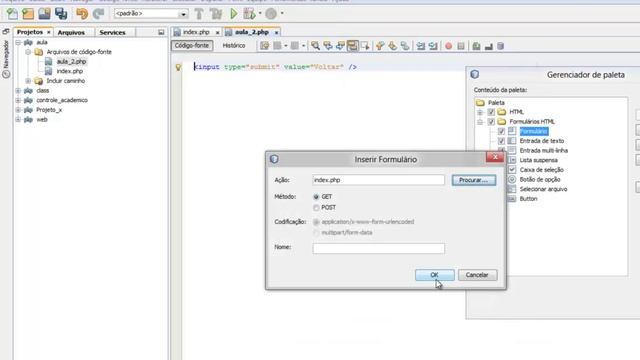Select index.php in project tree
This screenshot has height=360, width=640.
(70, 71)
